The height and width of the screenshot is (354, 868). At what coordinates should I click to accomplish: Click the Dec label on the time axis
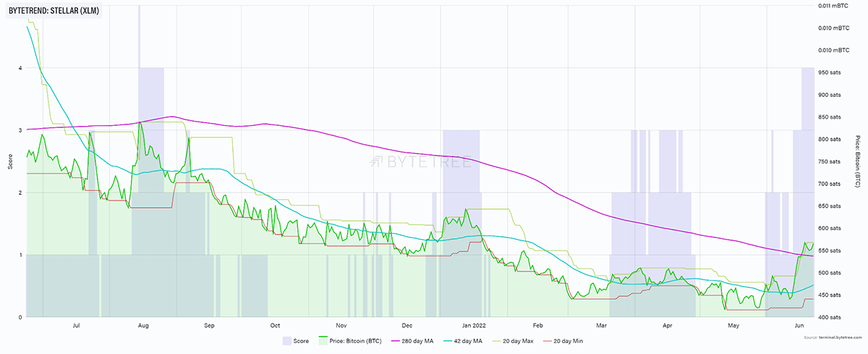(x=407, y=326)
